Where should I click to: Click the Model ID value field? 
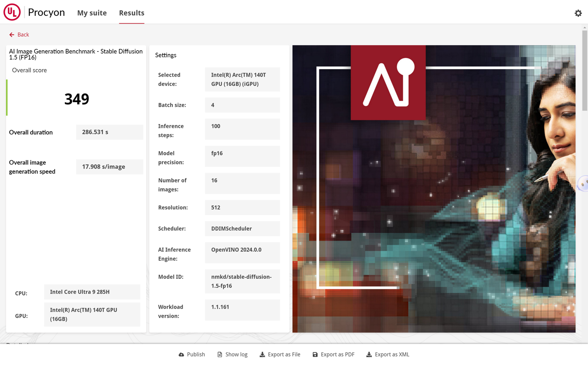pos(242,281)
